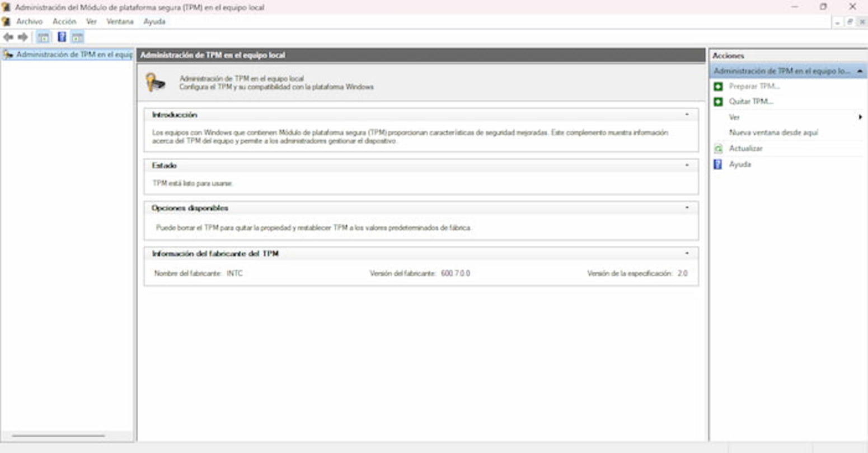
Task: Click the Actualizar refresh icon
Action: pos(719,149)
